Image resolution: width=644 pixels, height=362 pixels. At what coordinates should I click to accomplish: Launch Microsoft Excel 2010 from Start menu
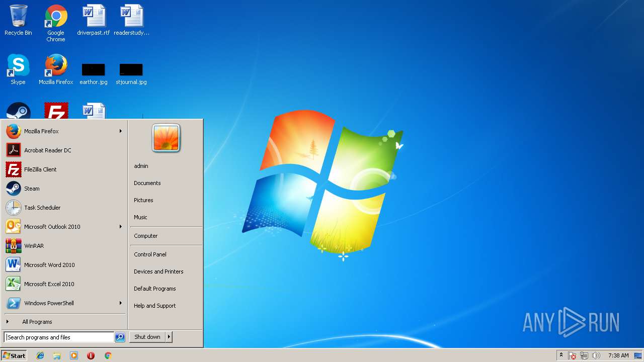click(64, 284)
